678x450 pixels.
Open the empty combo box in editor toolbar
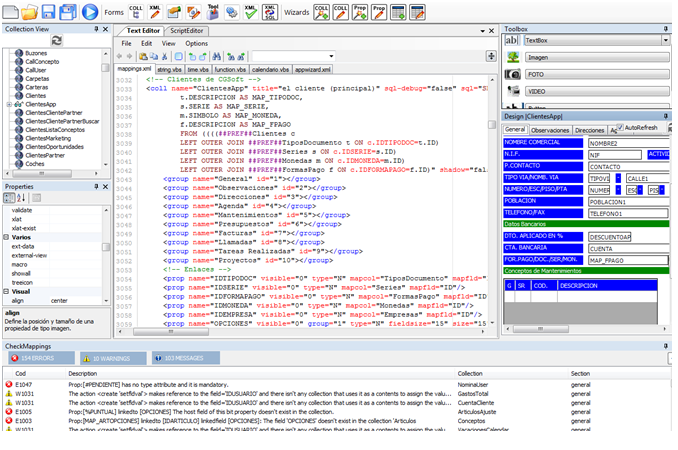coord(294,56)
